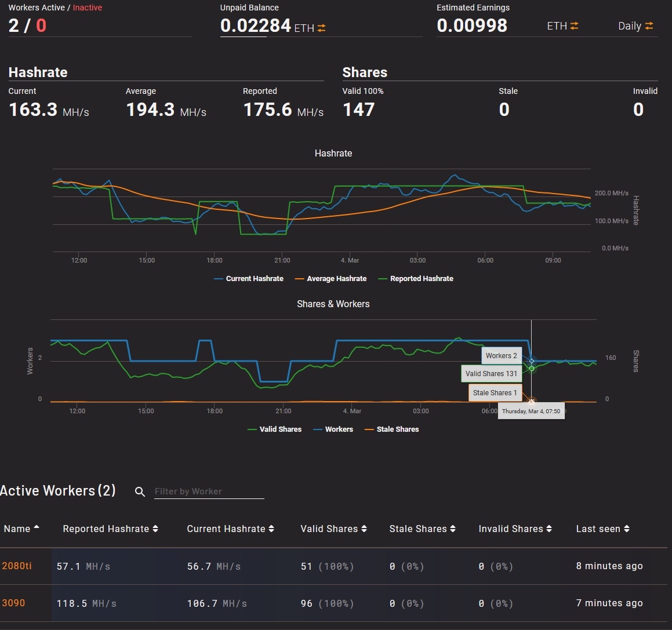
Task: Click Shares & Workers chart title
Action: tap(333, 304)
